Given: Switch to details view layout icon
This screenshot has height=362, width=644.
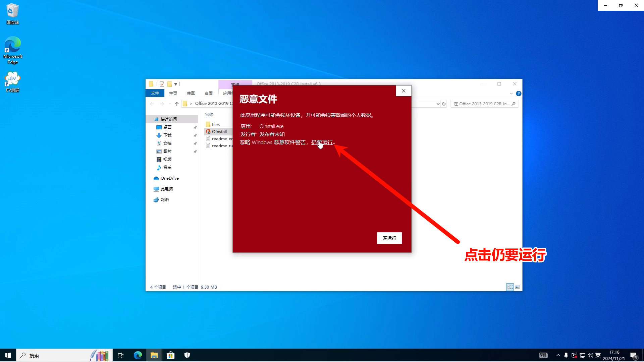Looking at the screenshot, I should 510,287.
